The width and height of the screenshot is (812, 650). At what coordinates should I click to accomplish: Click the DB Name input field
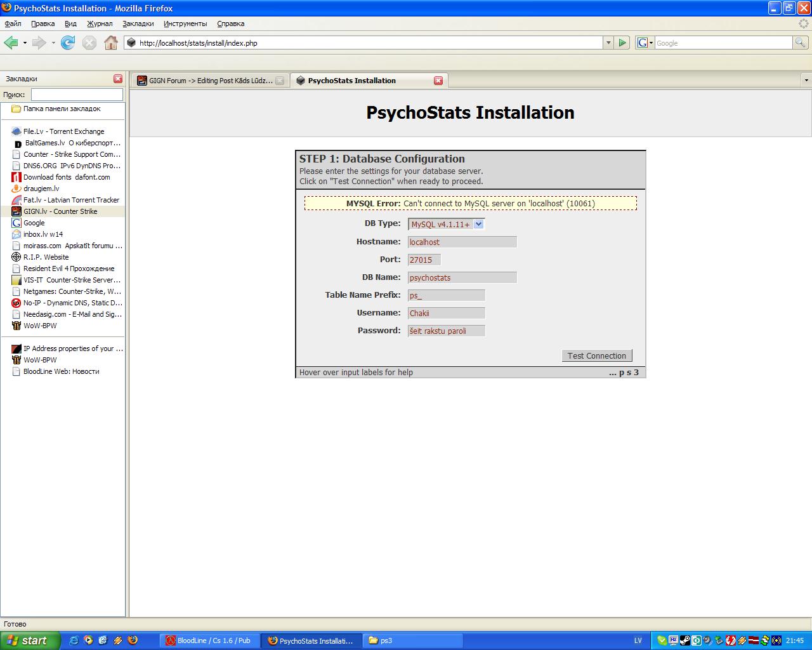[x=462, y=277]
